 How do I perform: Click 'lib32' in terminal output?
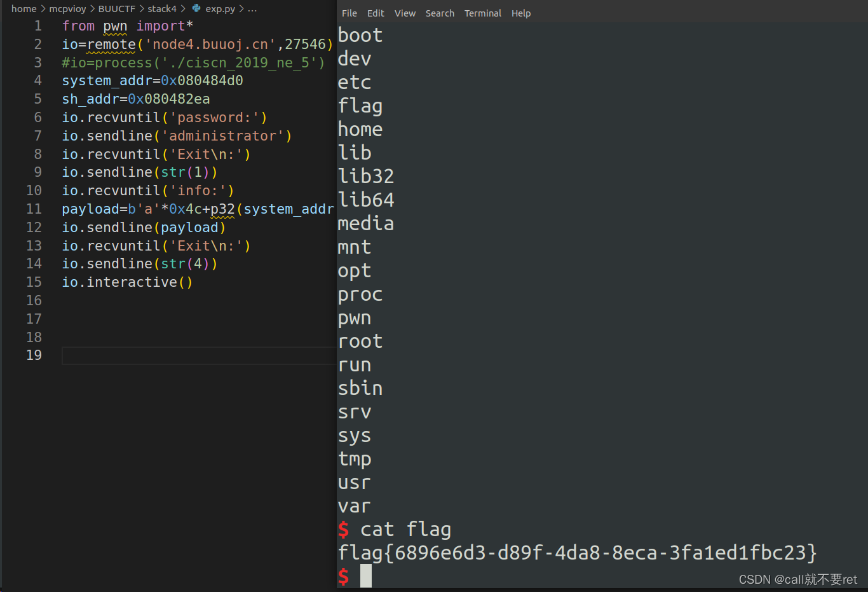point(366,176)
